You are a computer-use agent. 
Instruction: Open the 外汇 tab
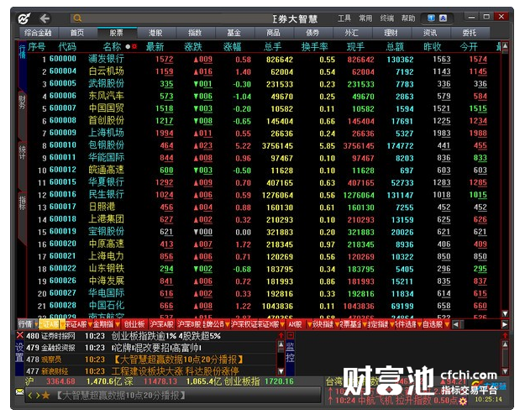point(352,33)
